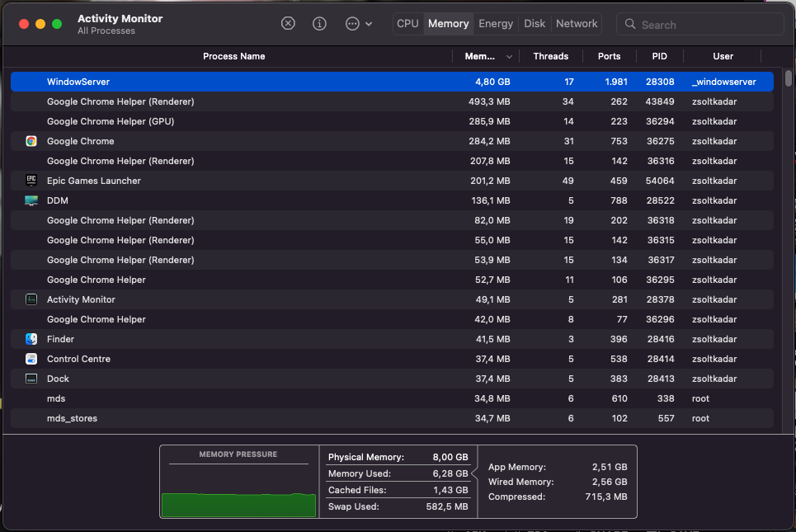Select the Control Centre process name
This screenshot has width=796, height=532.
tap(78, 359)
